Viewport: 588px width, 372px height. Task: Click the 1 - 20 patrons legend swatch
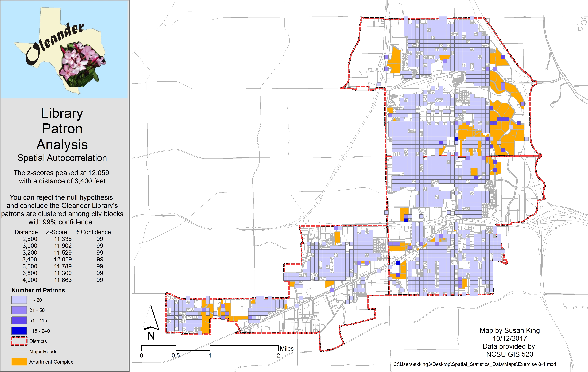click(x=19, y=300)
